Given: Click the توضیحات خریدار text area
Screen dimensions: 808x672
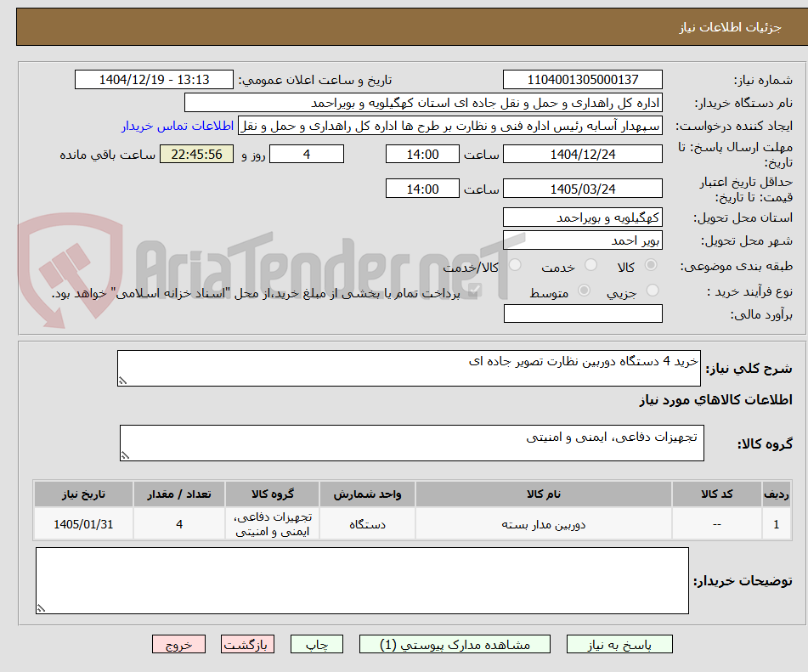Looking at the screenshot, I should 362,580.
